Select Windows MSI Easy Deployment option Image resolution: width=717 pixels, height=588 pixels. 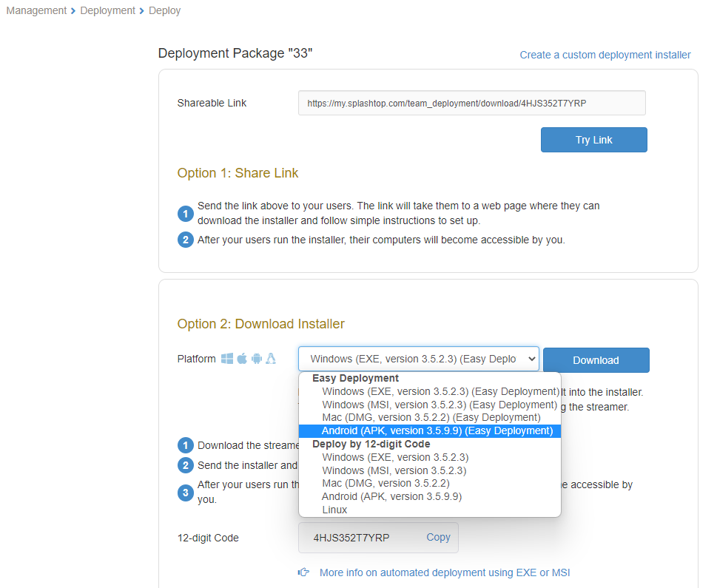coord(440,405)
